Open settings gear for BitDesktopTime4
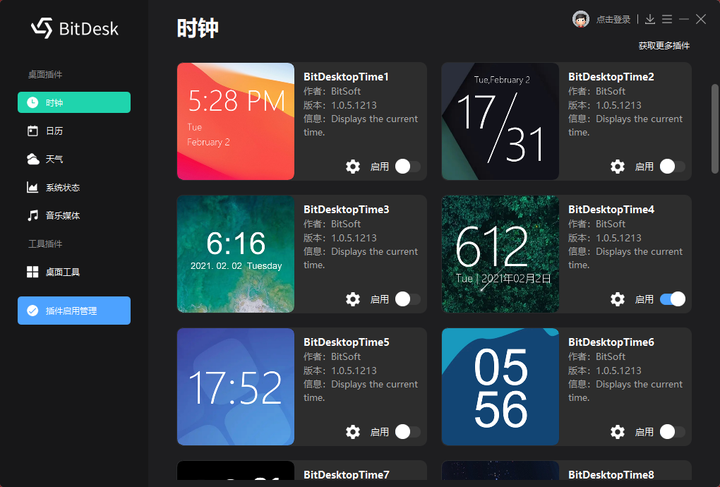 pos(617,299)
